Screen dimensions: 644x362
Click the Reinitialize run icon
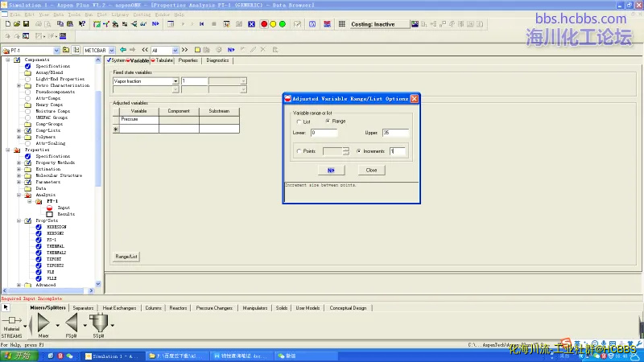pyautogui.click(x=202, y=24)
